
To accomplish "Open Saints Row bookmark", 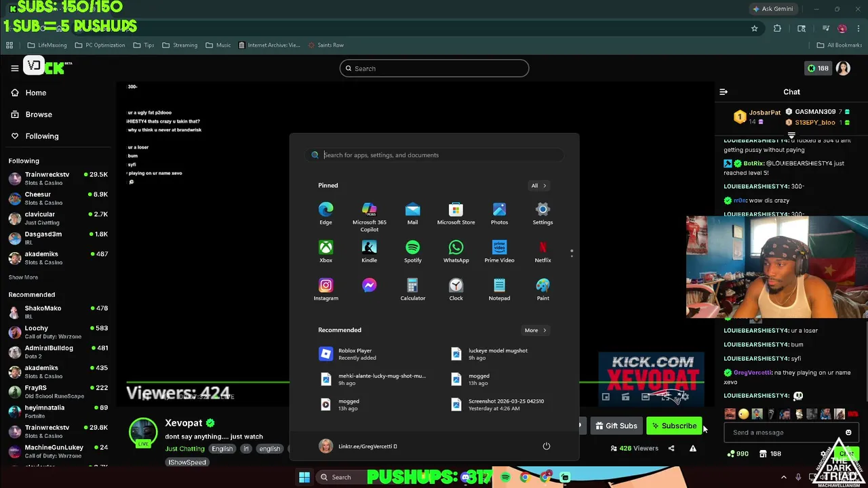I will (325, 45).
